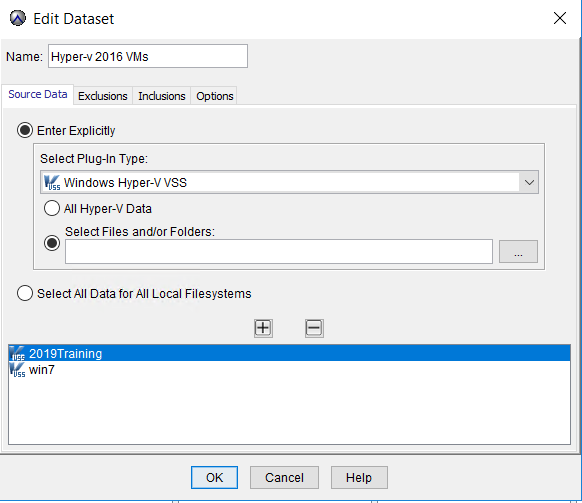Open the plug-in type dropdown arrow

click(529, 182)
